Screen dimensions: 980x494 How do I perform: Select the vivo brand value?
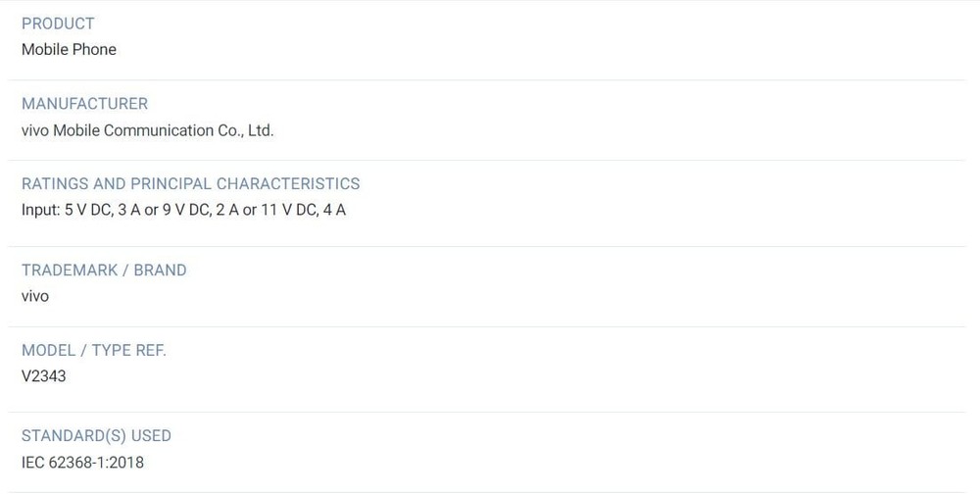point(35,296)
